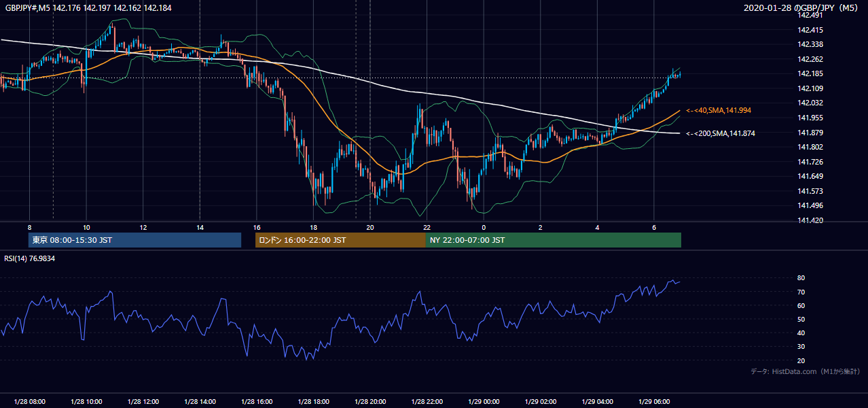Viewport: 868px width, 408px height.
Task: Click the RSI 20 level label
Action: point(801,360)
